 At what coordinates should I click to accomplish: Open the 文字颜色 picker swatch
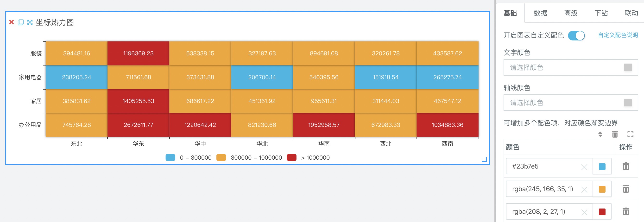tap(628, 67)
